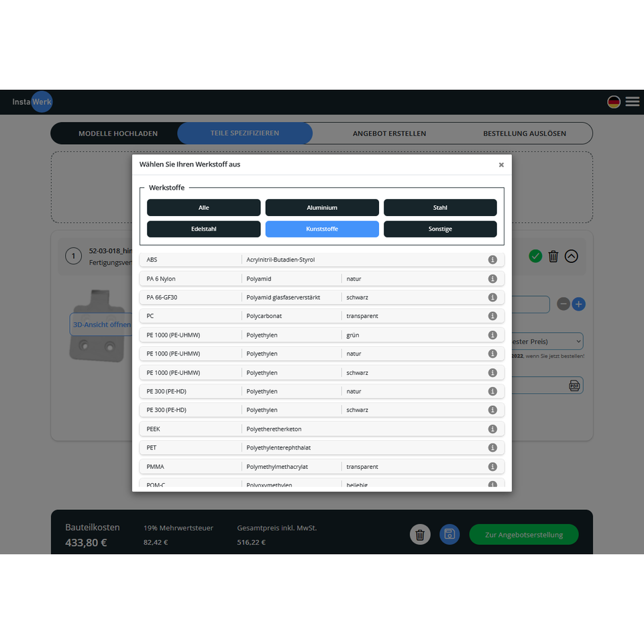
Task: Filter materials by Alle
Action: pyautogui.click(x=204, y=207)
